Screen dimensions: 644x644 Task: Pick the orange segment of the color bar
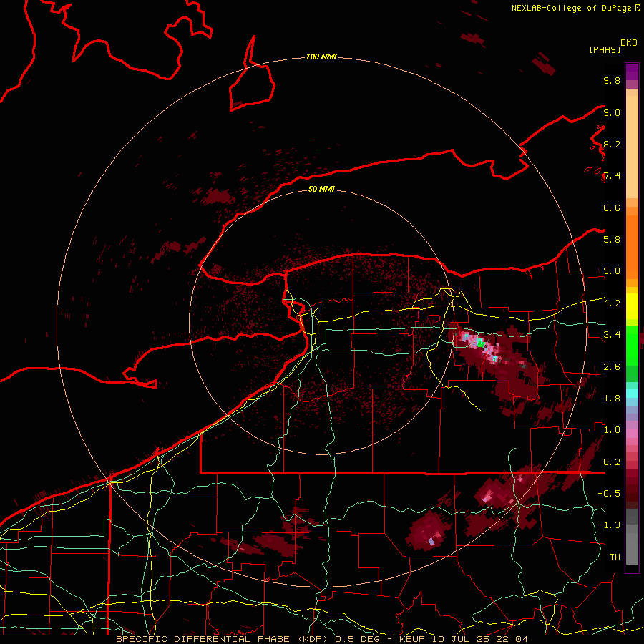pyautogui.click(x=632, y=246)
